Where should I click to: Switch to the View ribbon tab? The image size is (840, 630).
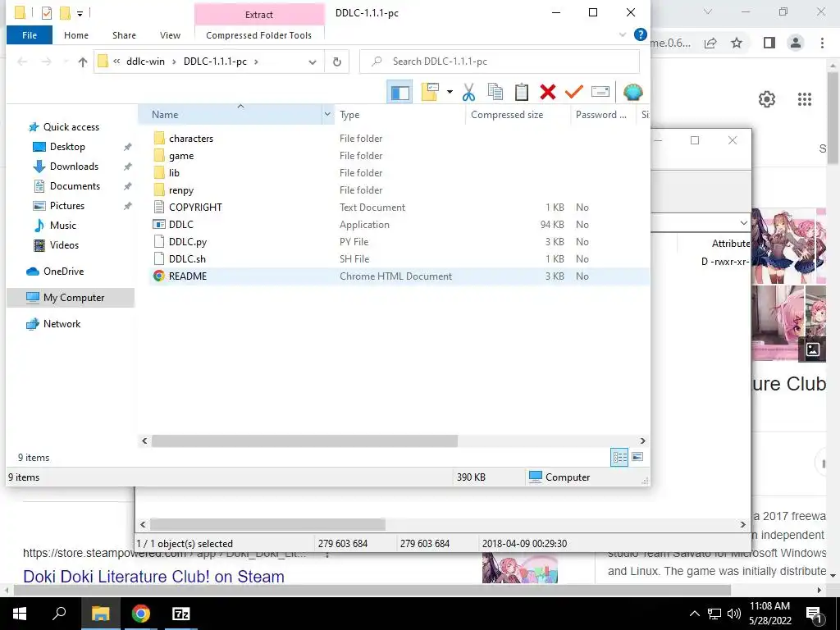click(x=170, y=35)
